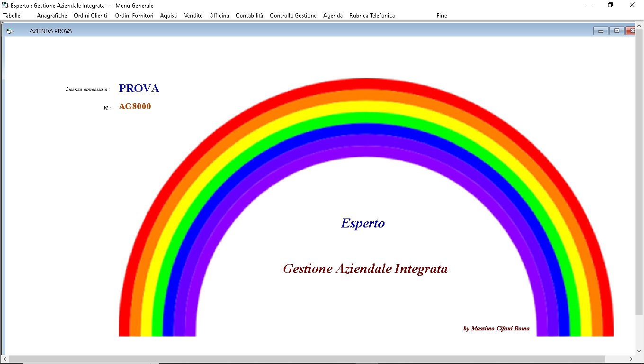Click the horizontal scrollbar right arrow

click(631, 359)
